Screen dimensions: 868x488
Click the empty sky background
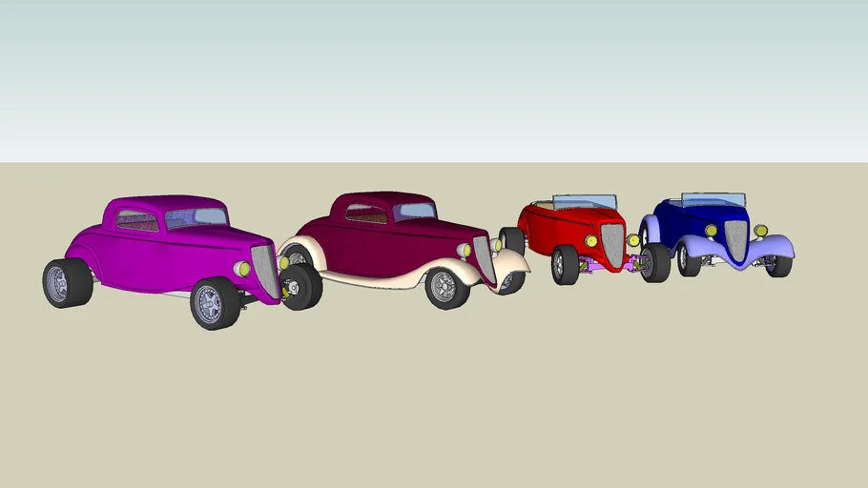434,76
